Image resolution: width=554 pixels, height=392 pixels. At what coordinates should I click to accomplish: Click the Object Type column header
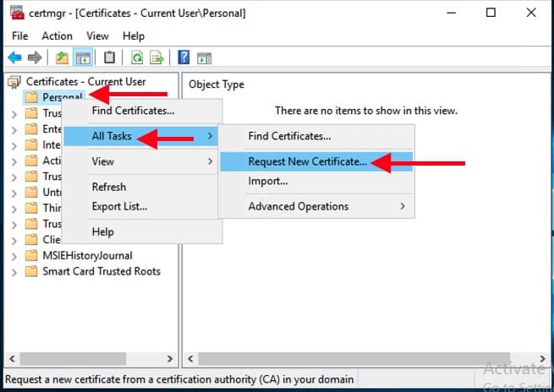coord(217,84)
